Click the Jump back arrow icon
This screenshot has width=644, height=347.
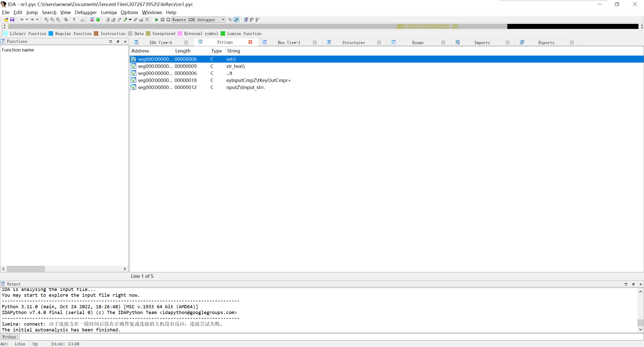click(22, 20)
